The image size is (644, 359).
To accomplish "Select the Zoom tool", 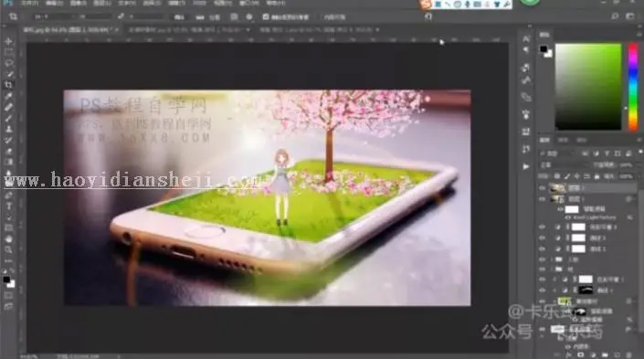I will [x=8, y=249].
